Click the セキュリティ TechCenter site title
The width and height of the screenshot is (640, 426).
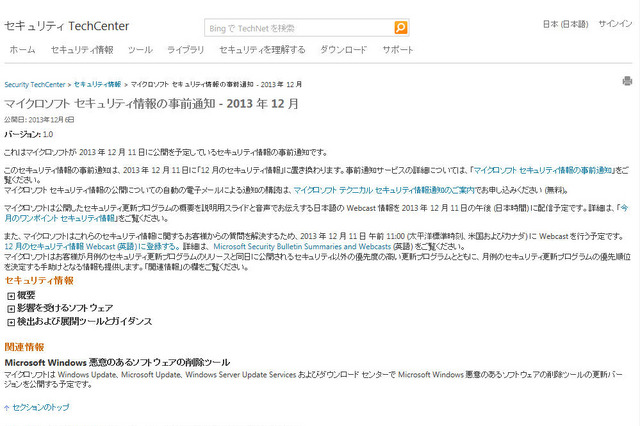point(67,26)
